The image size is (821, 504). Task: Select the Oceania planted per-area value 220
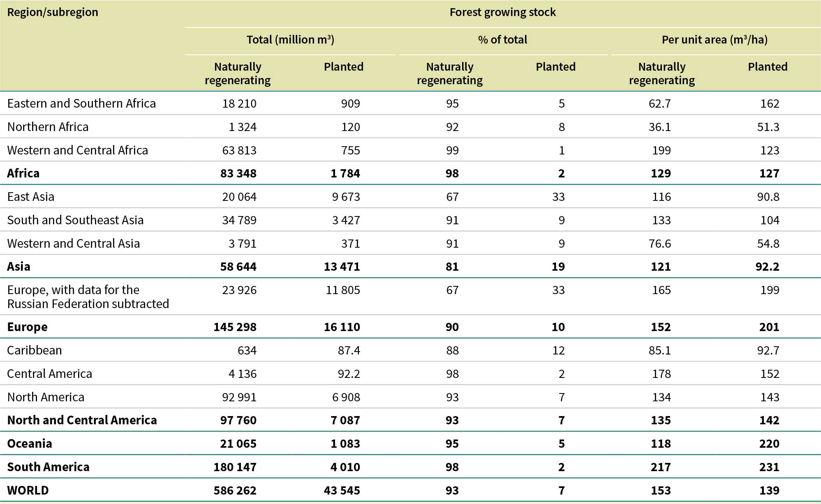[769, 444]
